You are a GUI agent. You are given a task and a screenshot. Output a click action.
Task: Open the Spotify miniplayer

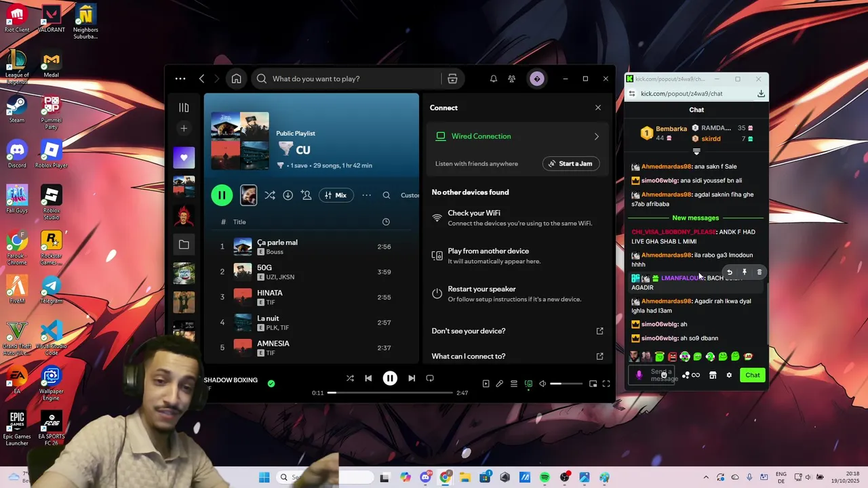click(x=593, y=384)
